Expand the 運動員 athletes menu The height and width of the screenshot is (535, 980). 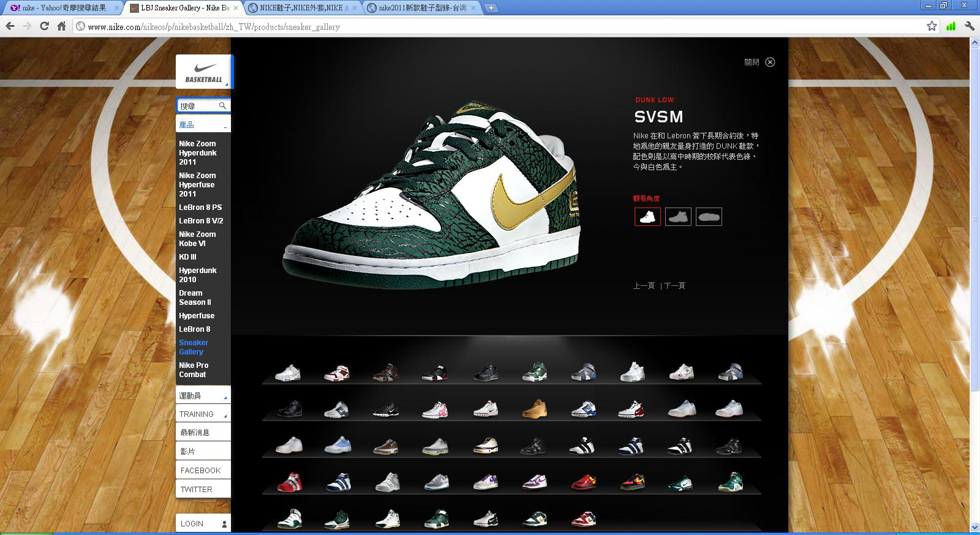click(203, 395)
